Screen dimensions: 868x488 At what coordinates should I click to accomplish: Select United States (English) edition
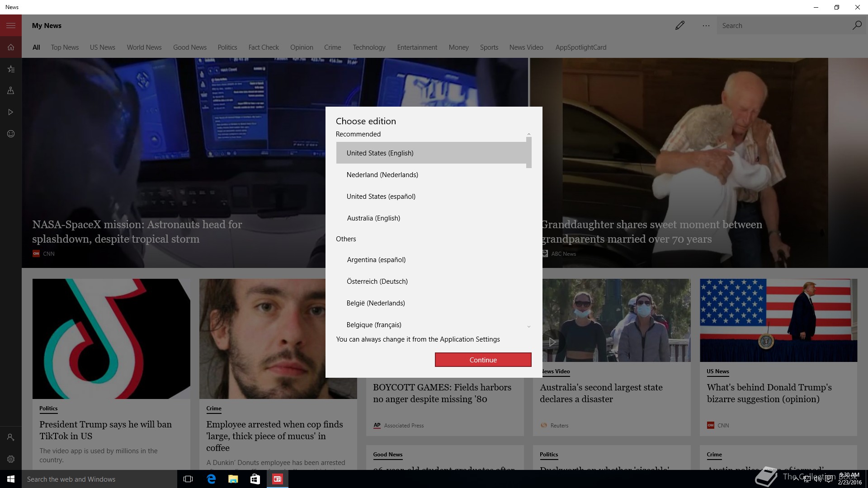click(431, 153)
